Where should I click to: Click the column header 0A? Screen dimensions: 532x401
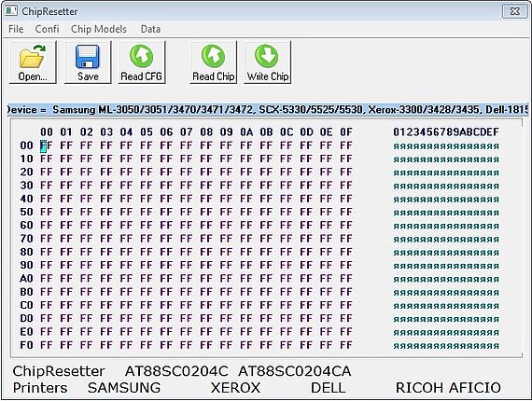click(246, 131)
